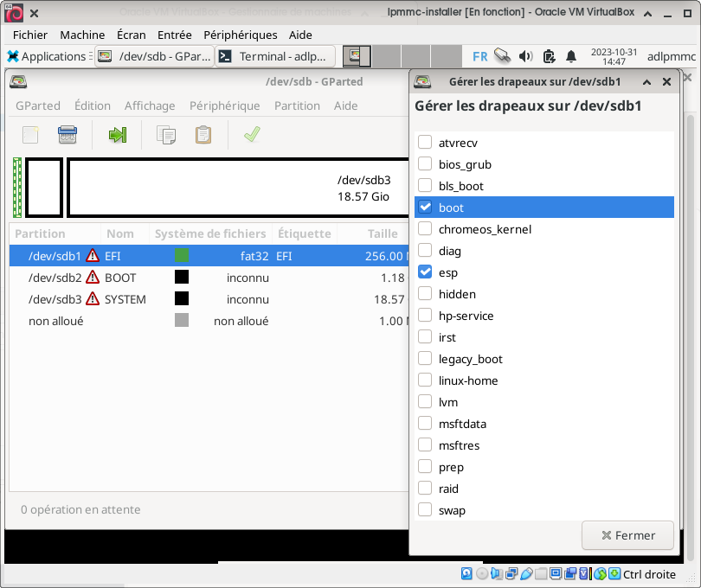The height and width of the screenshot is (588, 701).
Task: Click the warning icon beside /dev/sdb1
Action: point(93,256)
